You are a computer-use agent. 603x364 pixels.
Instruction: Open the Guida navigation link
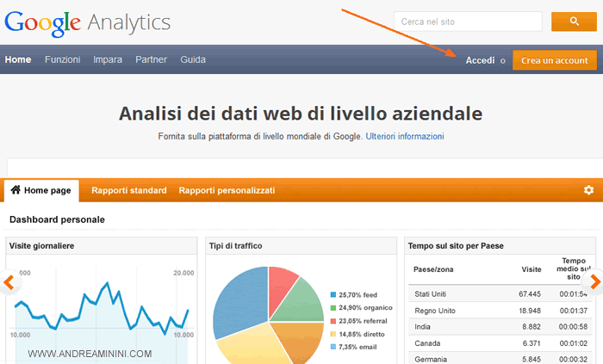[x=193, y=59]
